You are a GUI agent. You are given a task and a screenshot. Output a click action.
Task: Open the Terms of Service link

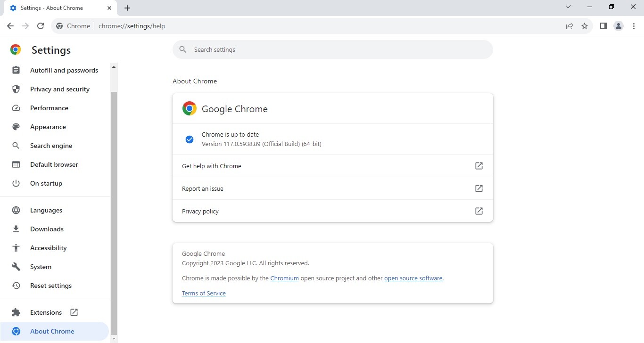204,293
